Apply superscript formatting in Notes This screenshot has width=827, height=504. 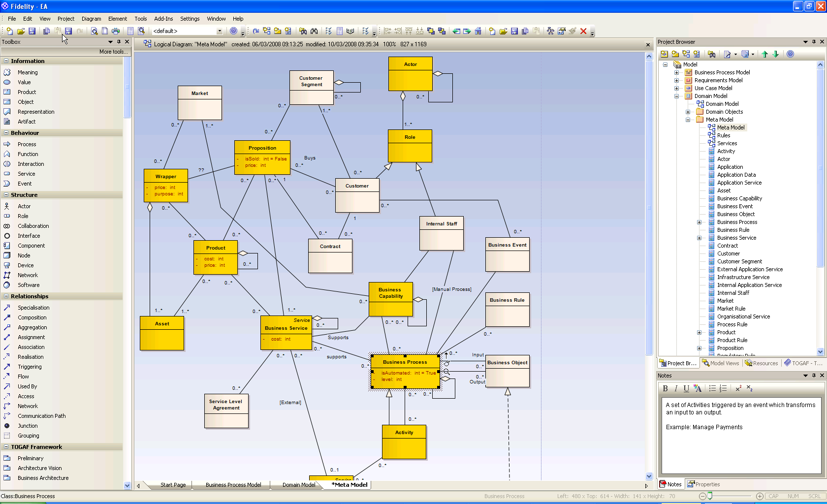738,388
